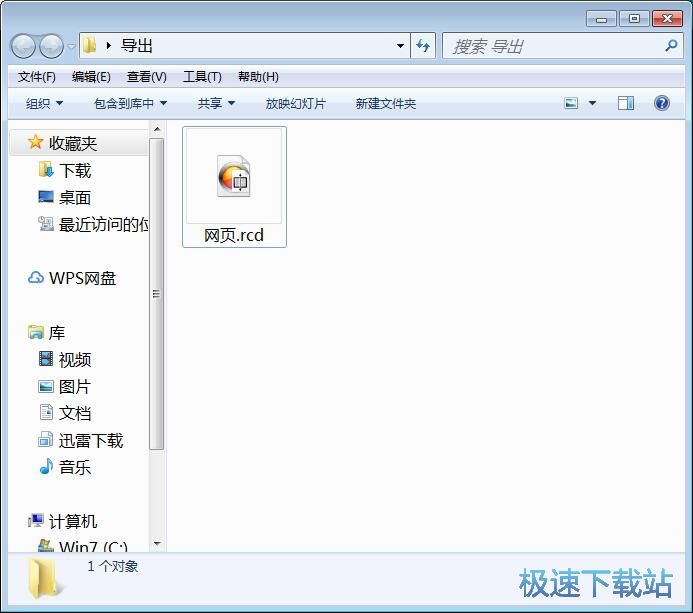Image resolution: width=693 pixels, height=613 pixels.
Task: Open the more view options arrow
Action: coord(593,103)
